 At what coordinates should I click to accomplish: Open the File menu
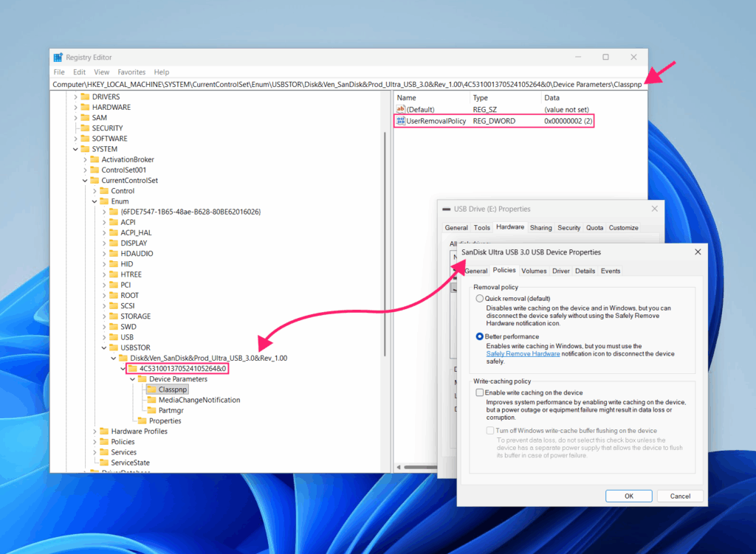59,72
